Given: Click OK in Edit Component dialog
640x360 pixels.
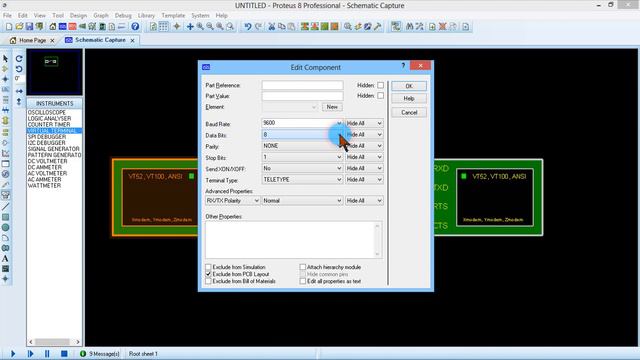Looking at the screenshot, I should (x=409, y=86).
